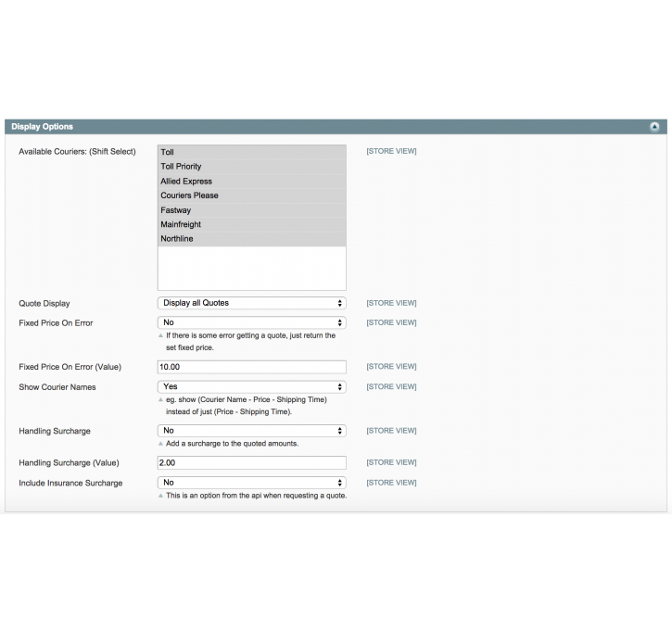The image size is (672, 630).
Task: Open the Show Courier Names dropdown
Action: 251,387
